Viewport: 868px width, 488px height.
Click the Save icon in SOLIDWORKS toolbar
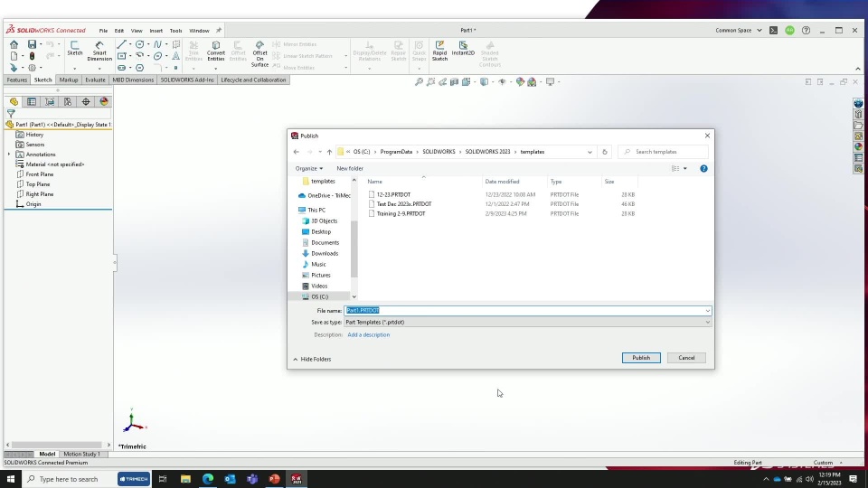click(x=32, y=44)
